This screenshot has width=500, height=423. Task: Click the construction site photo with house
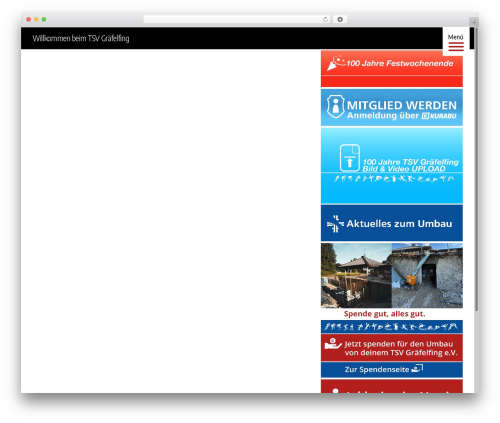[x=356, y=275]
